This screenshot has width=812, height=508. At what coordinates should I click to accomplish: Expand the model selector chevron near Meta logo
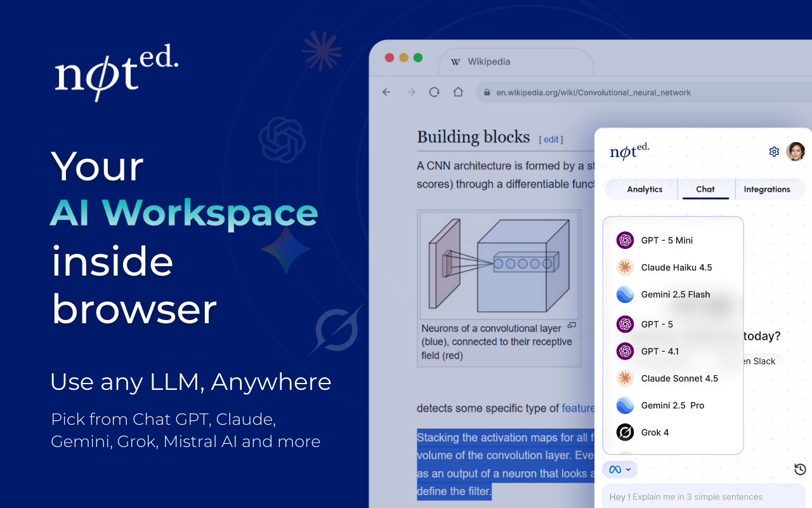[627, 469]
